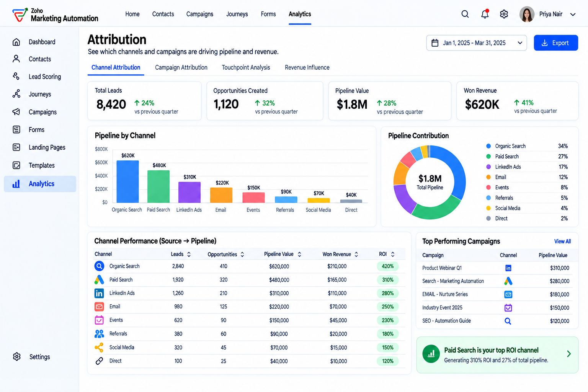Click the Zoho Marketing Automation logo
588x392 pixels.
pyautogui.click(x=55, y=15)
